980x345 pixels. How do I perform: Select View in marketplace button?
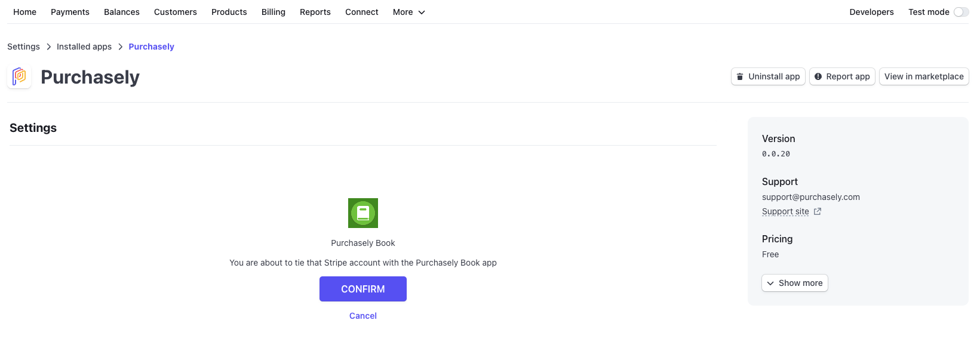(924, 76)
